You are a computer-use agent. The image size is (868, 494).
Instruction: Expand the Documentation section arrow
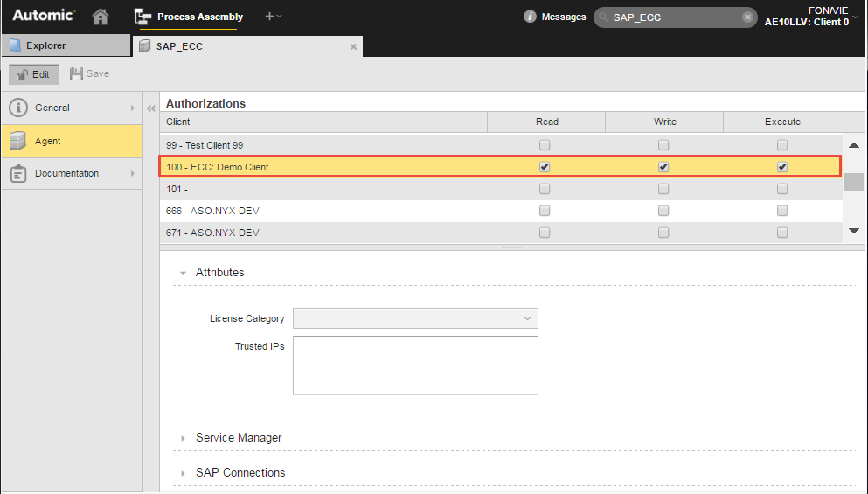132,173
